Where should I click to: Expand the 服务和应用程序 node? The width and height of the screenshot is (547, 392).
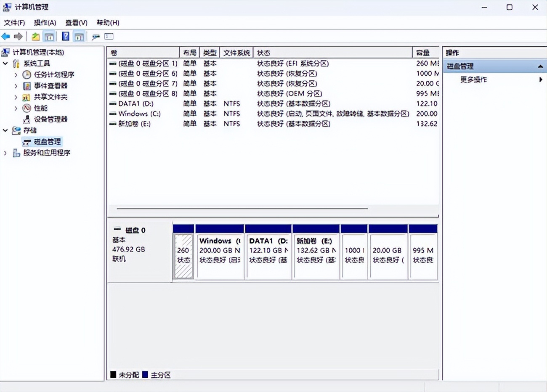pyautogui.click(x=5, y=153)
